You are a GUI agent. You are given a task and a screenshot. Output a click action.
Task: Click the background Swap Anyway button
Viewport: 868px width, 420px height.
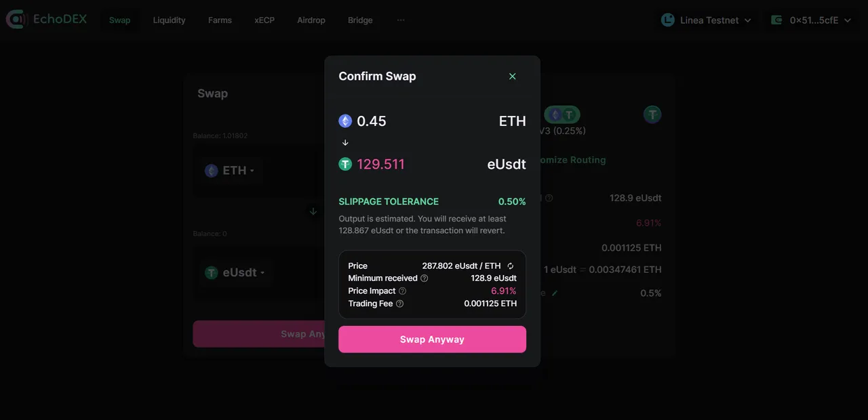(x=260, y=334)
